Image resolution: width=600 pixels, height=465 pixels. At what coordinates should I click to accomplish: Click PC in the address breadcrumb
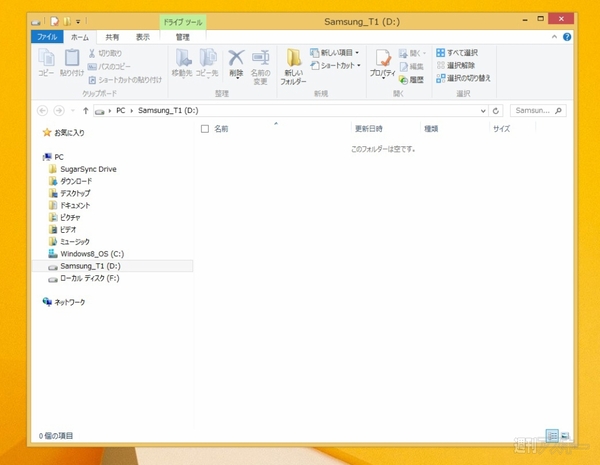121,111
